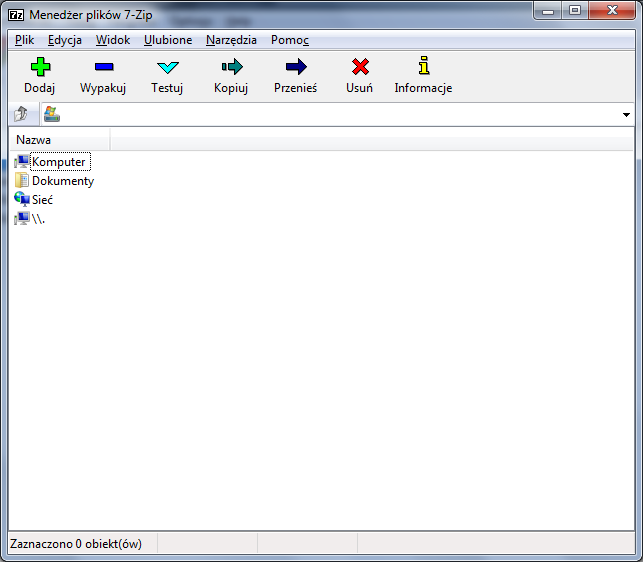
Task: Minimize the 7-Zip window
Action: pos(547,10)
